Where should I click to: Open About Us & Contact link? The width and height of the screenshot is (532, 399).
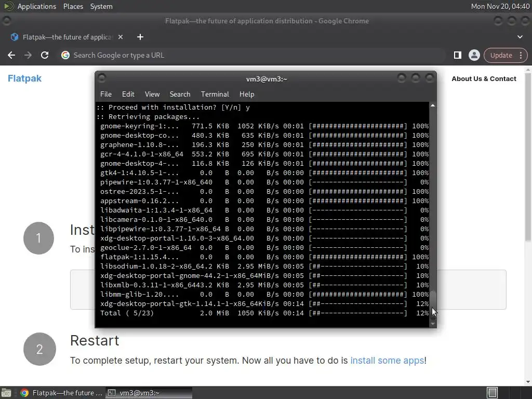coord(484,79)
